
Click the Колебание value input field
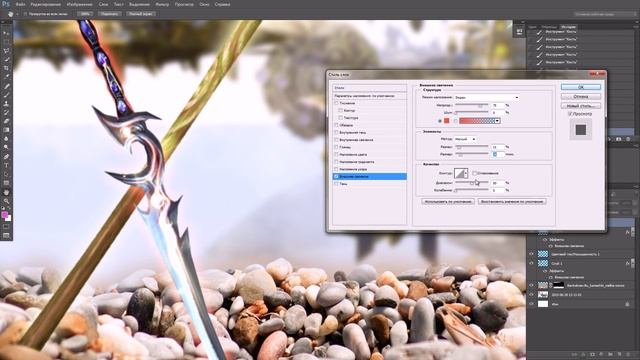click(x=498, y=190)
